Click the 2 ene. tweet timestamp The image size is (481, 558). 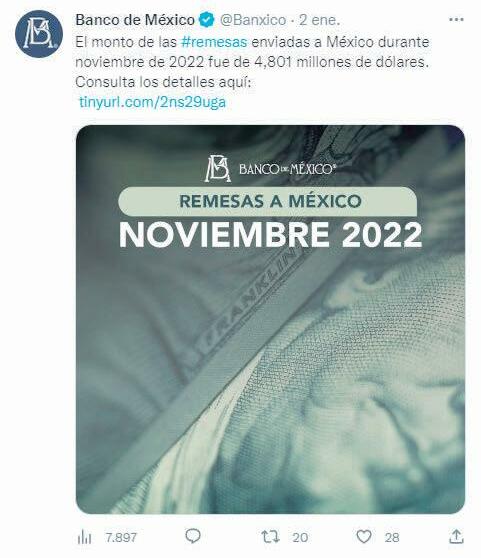click(x=319, y=20)
